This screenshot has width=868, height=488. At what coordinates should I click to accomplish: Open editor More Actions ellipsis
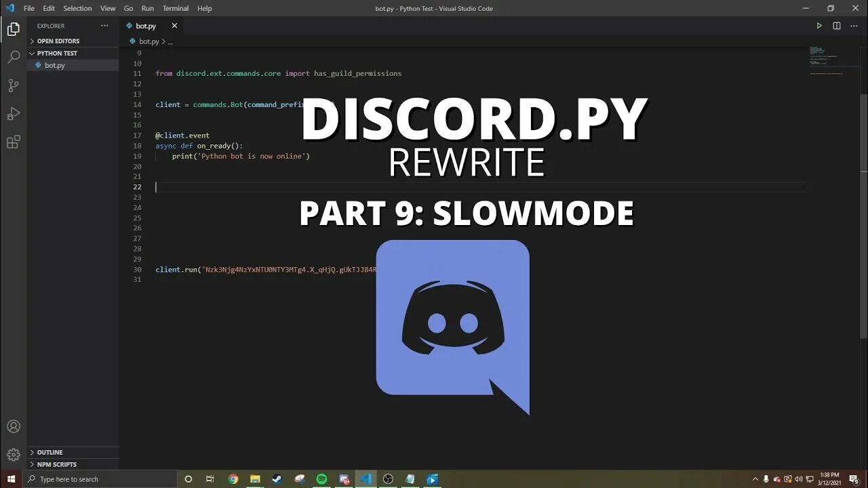coord(853,26)
